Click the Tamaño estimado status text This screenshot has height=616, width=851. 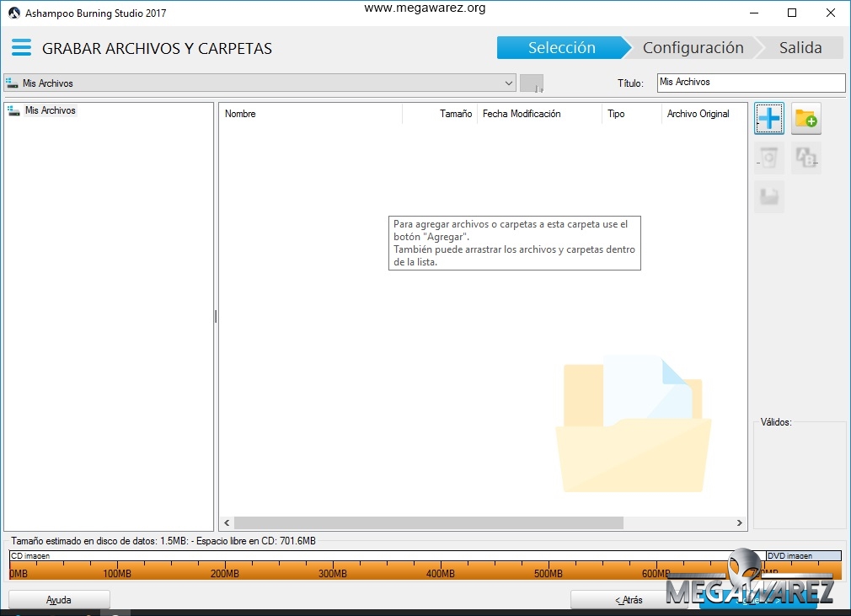(x=163, y=540)
